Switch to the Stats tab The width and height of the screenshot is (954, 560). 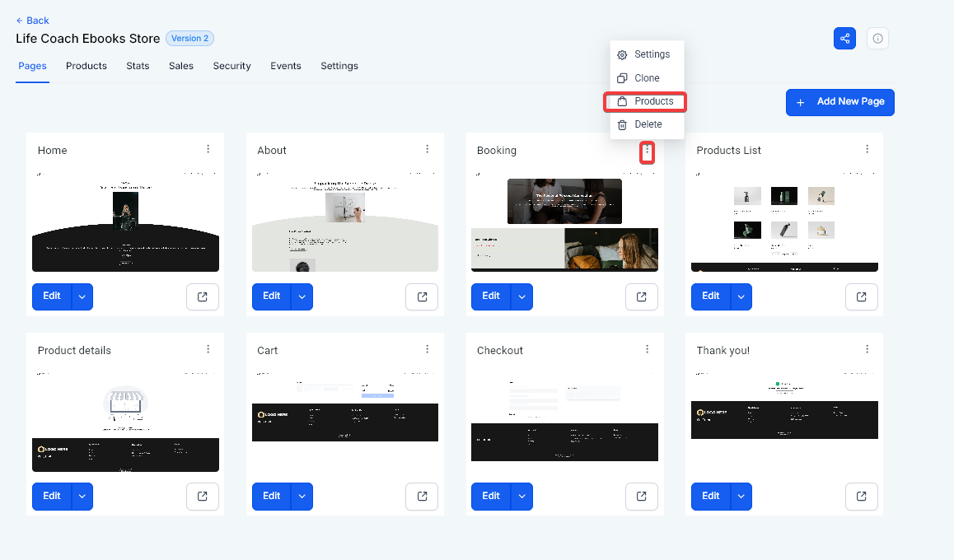138,66
